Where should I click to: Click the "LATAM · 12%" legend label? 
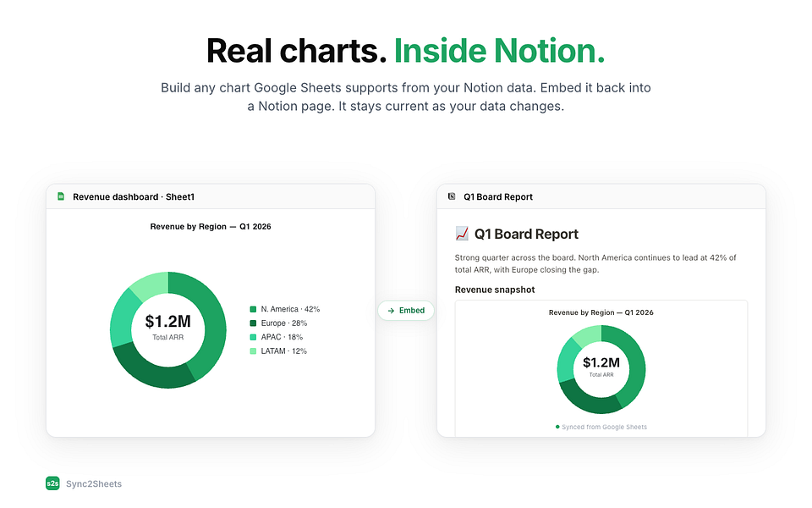pyautogui.click(x=284, y=351)
